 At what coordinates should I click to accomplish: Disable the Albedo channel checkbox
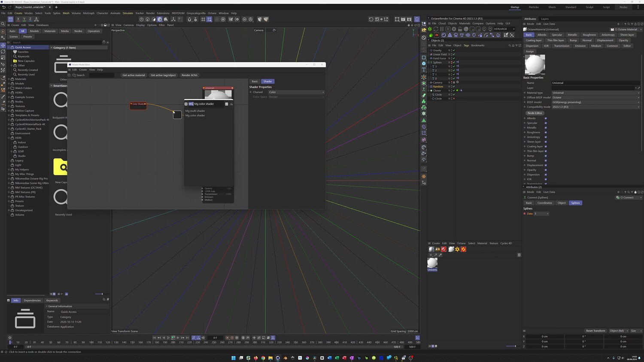click(546, 118)
